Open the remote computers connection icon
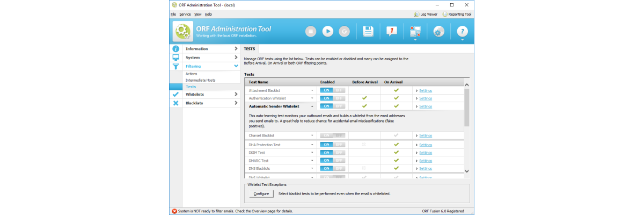Screen dimensions: 644x215 [415, 31]
